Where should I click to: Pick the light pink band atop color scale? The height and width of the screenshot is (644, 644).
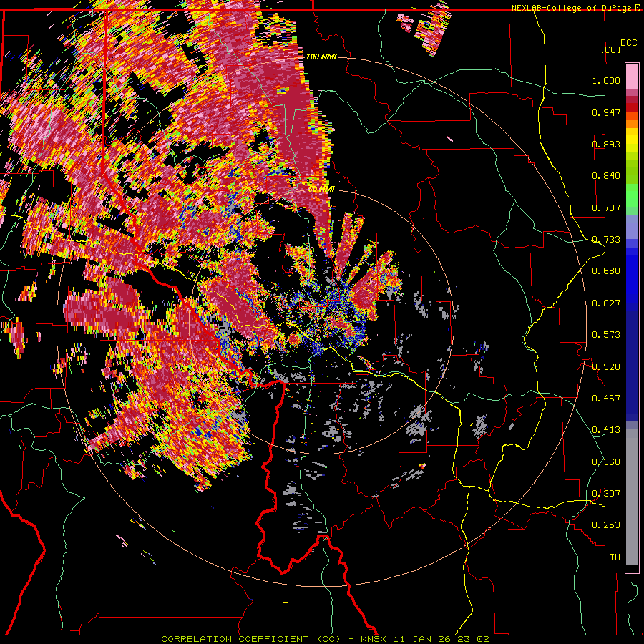pyautogui.click(x=632, y=77)
